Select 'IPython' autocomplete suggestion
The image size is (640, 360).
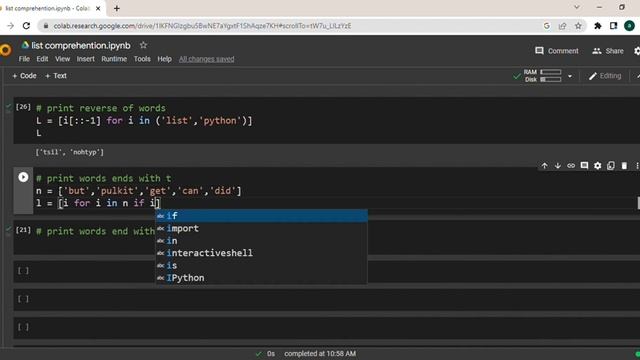click(262, 278)
